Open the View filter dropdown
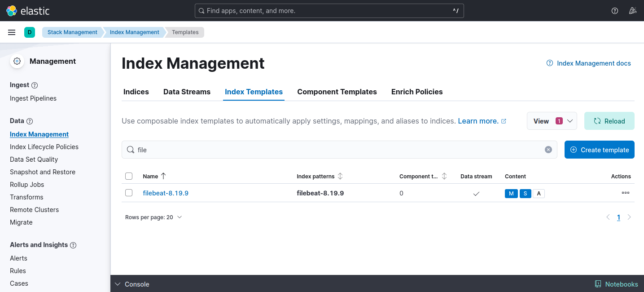644x292 pixels. [x=552, y=121]
